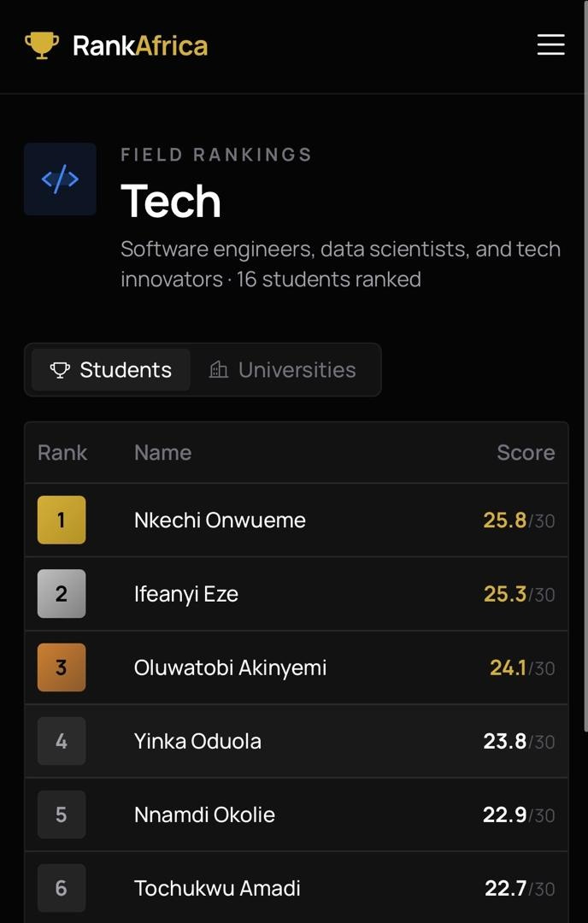Click on Yinka Oduola's name
The height and width of the screenshot is (923, 588).
pos(197,741)
